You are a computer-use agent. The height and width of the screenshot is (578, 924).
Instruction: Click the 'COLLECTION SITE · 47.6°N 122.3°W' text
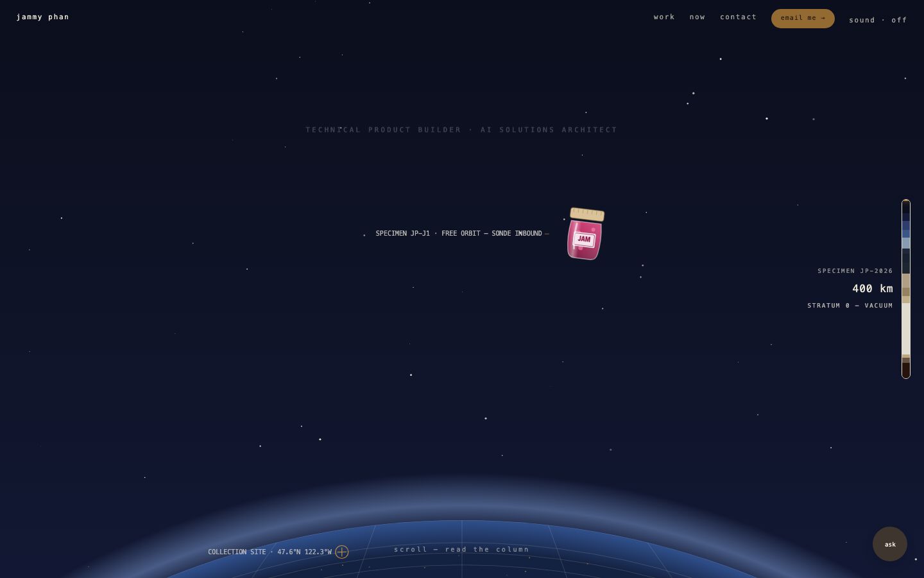(x=269, y=552)
